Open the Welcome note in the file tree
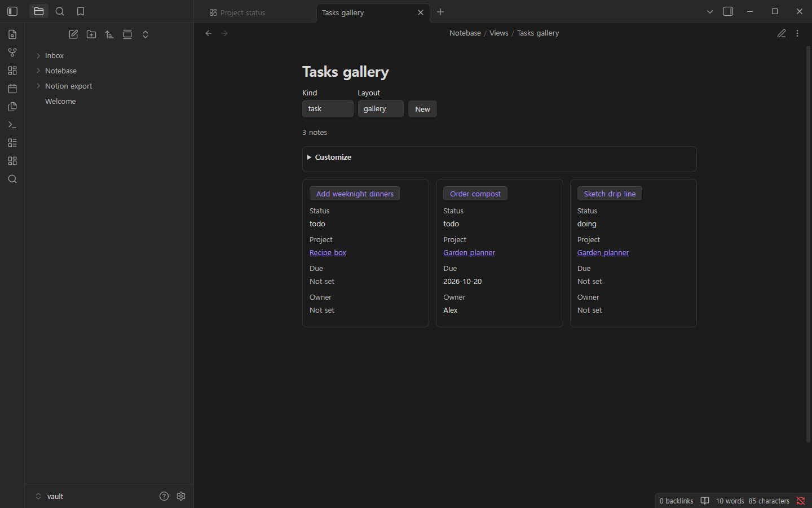The image size is (812, 508). 60,101
